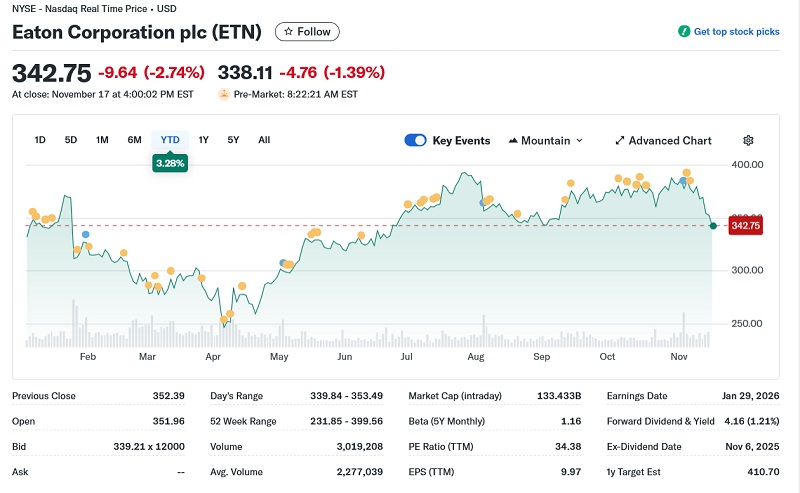Click the 400.00 y-axis label
Screen dimensions: 800x493
(747, 164)
